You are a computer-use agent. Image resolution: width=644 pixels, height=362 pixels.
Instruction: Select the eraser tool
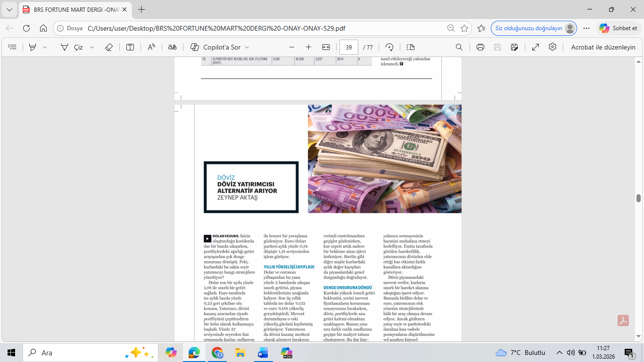coord(108,47)
